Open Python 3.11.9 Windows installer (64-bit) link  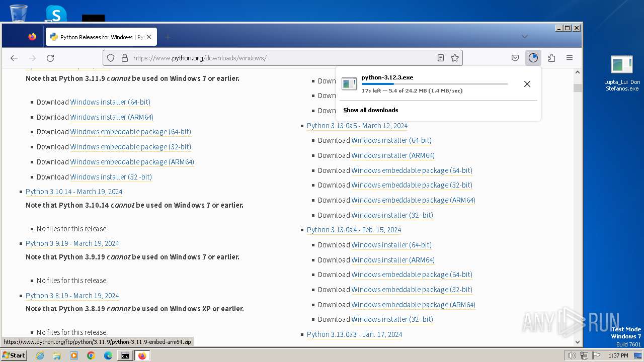pyautogui.click(x=110, y=102)
